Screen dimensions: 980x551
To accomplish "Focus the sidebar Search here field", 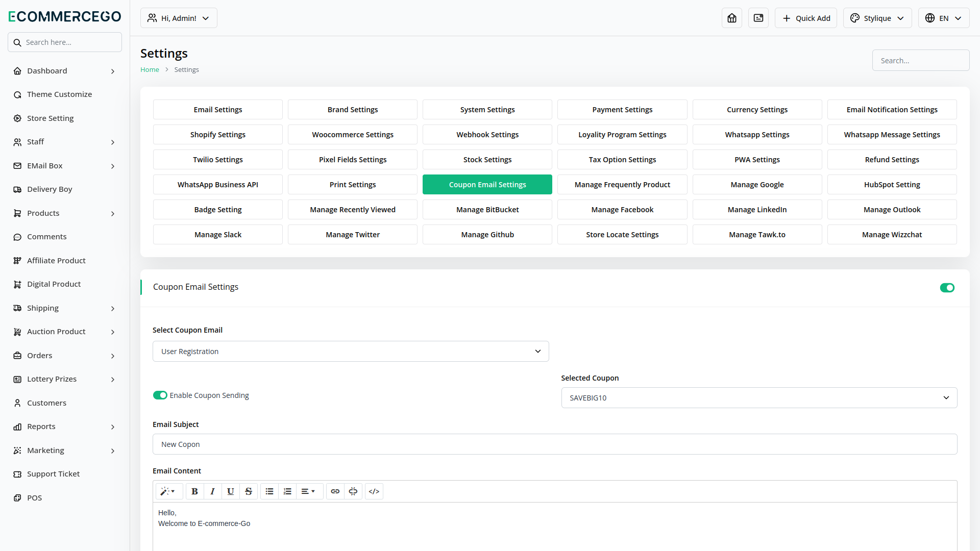I will coord(65,42).
